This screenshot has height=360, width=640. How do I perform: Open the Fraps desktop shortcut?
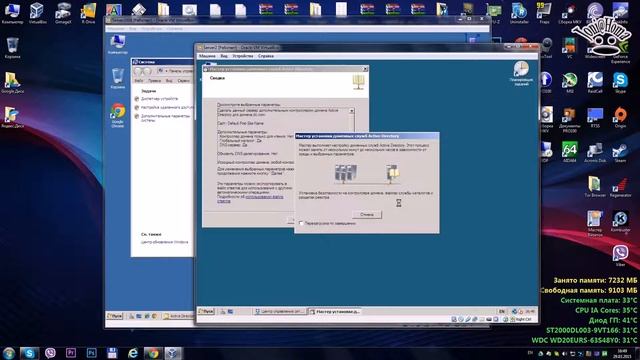(544, 13)
